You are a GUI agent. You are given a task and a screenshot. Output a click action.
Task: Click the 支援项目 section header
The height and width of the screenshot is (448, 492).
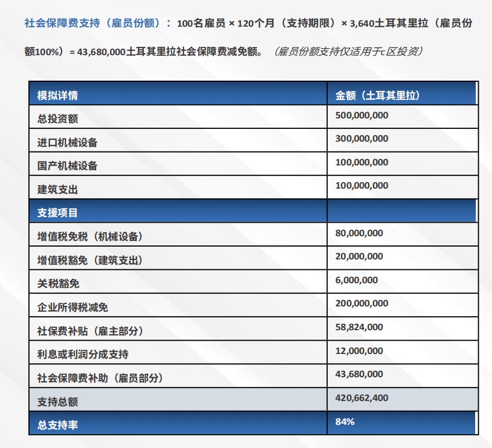click(x=58, y=213)
